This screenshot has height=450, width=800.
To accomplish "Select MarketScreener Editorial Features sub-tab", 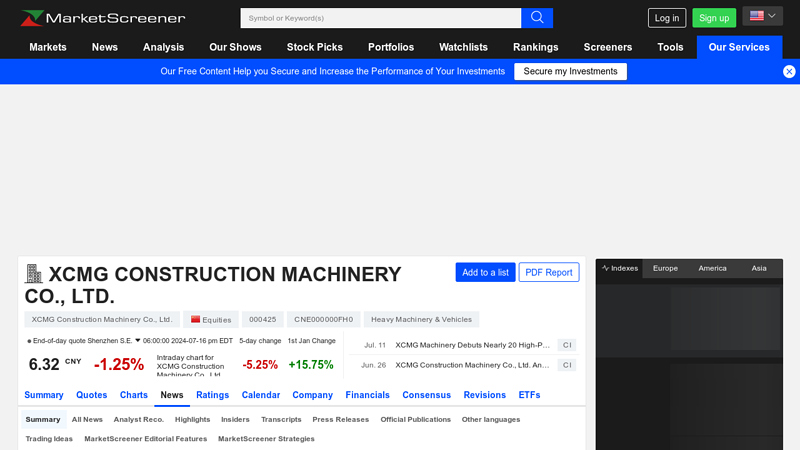I will (x=146, y=439).
